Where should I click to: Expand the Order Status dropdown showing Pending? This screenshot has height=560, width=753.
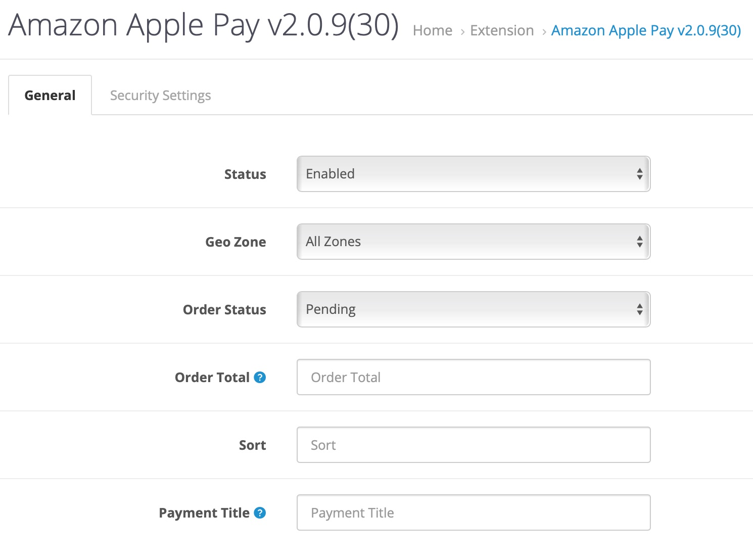point(474,309)
